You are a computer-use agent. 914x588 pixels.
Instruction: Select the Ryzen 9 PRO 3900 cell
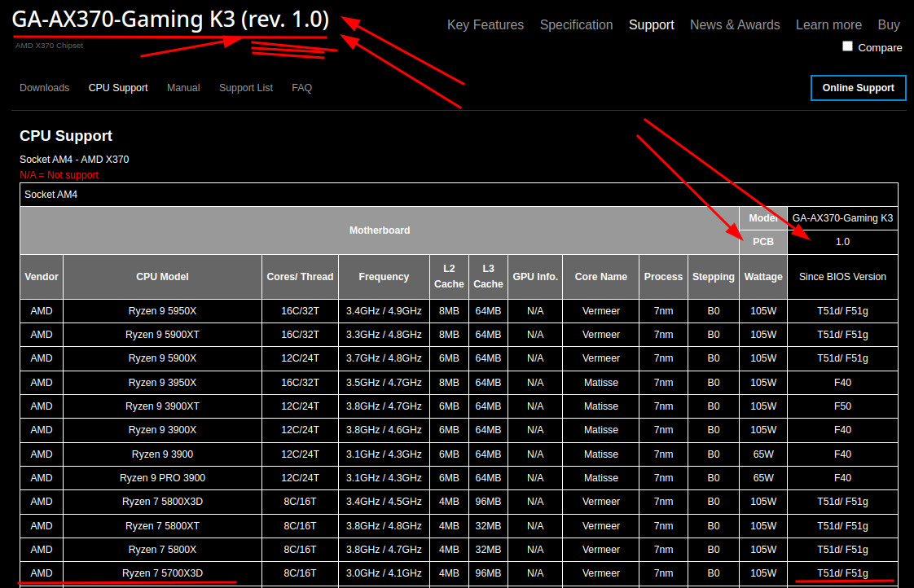click(x=162, y=478)
